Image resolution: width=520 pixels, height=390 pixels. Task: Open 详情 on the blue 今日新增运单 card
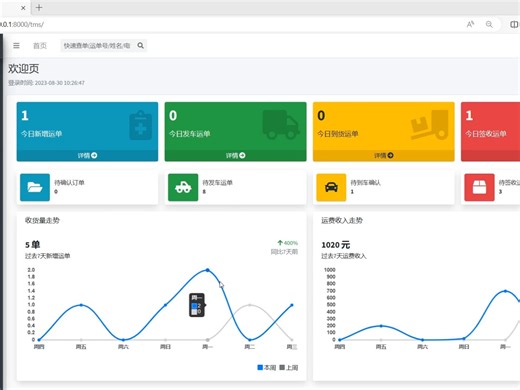[87, 155]
